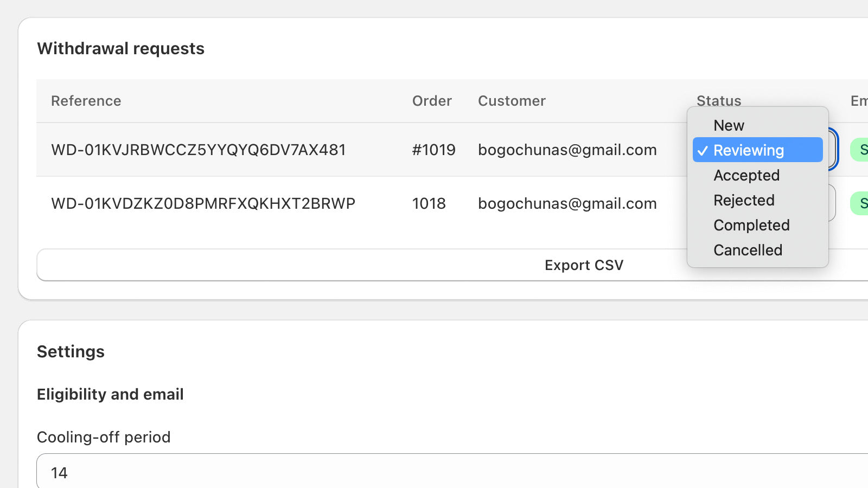Click the Order column header
This screenshot has height=488, width=868.
432,101
